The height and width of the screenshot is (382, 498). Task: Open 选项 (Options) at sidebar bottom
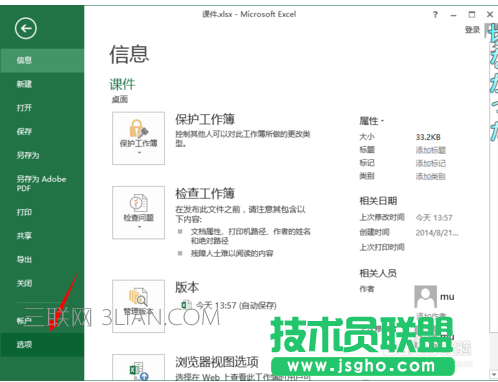(42, 344)
